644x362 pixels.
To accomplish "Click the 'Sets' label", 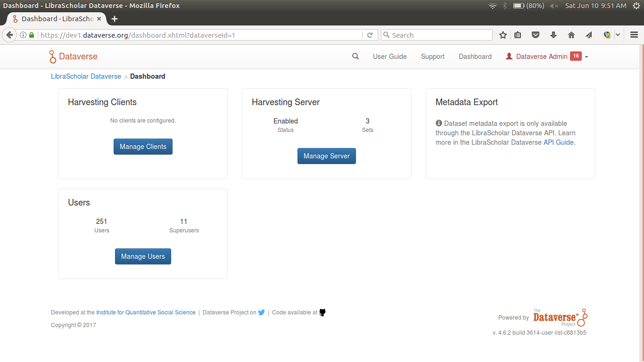I will pos(368,130).
